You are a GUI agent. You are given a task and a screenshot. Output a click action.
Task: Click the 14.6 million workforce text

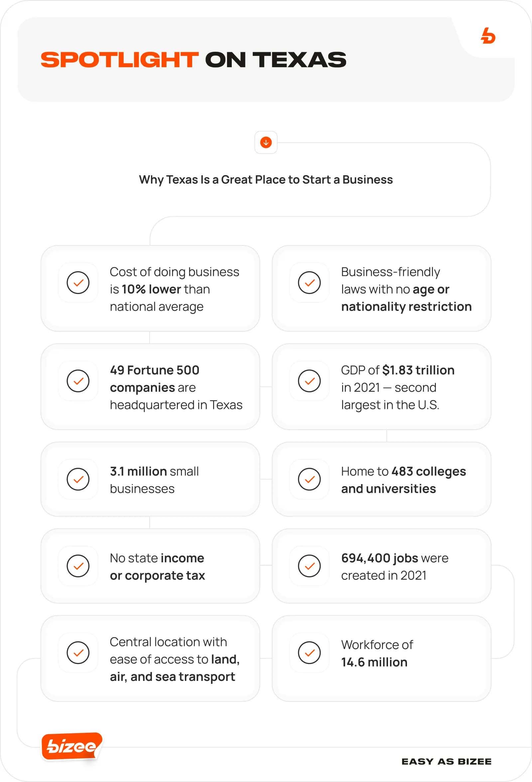pyautogui.click(x=374, y=662)
